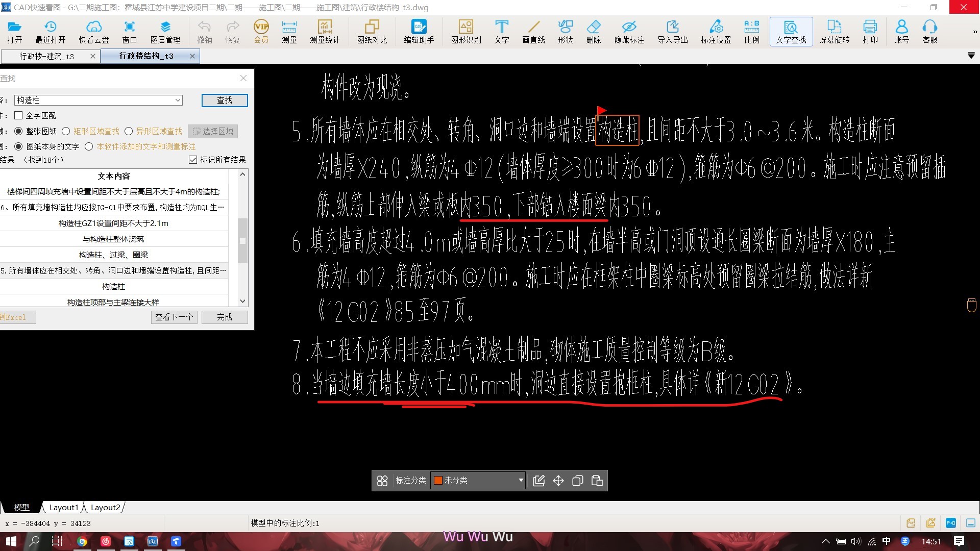Launch 图纸对比 drawing comparison
This screenshot has height=551, width=980.
pyautogui.click(x=372, y=32)
